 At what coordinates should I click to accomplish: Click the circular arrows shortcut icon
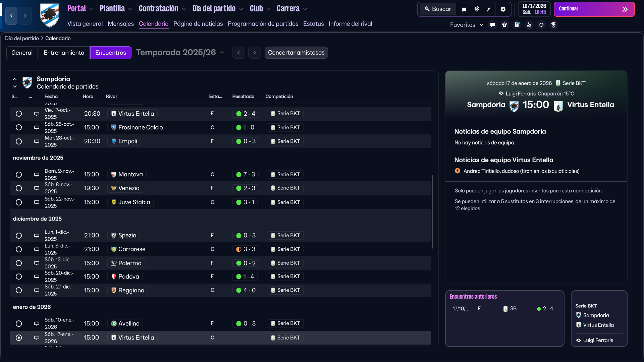pos(541,25)
